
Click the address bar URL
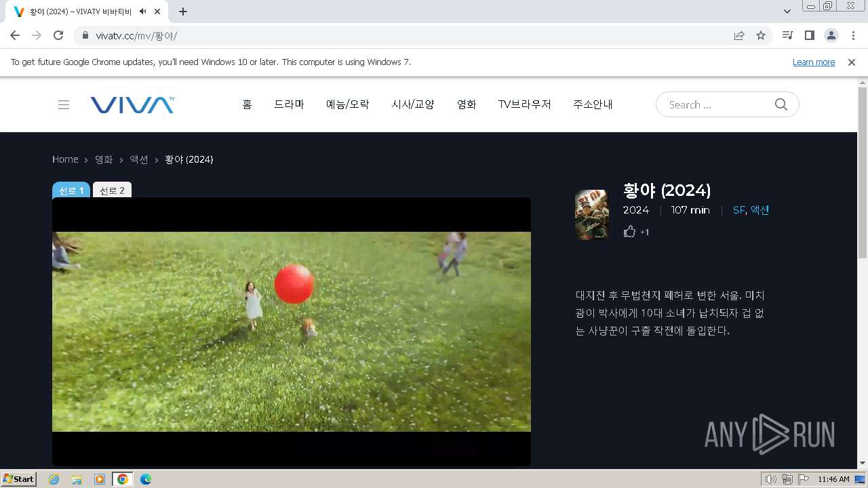(136, 35)
